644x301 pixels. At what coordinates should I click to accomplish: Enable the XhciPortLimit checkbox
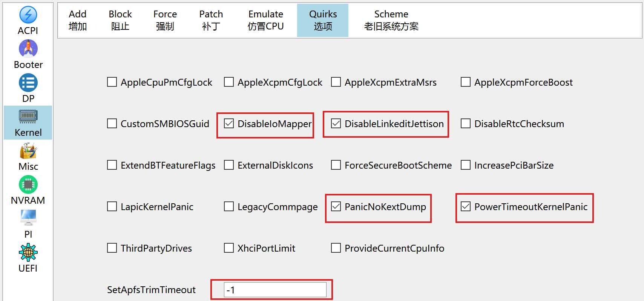point(229,248)
